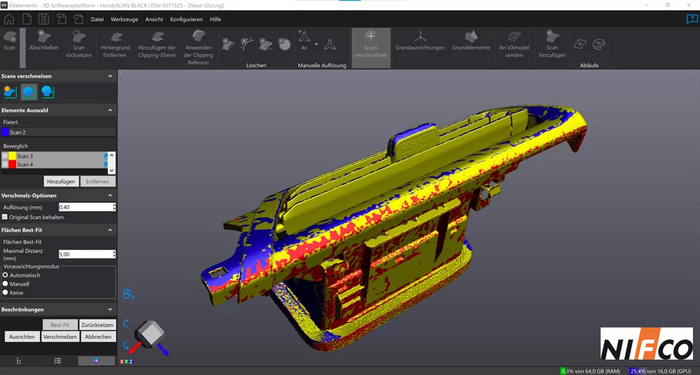Select Manuell pre-alignment radio button
The image size is (700, 375).
coord(5,284)
